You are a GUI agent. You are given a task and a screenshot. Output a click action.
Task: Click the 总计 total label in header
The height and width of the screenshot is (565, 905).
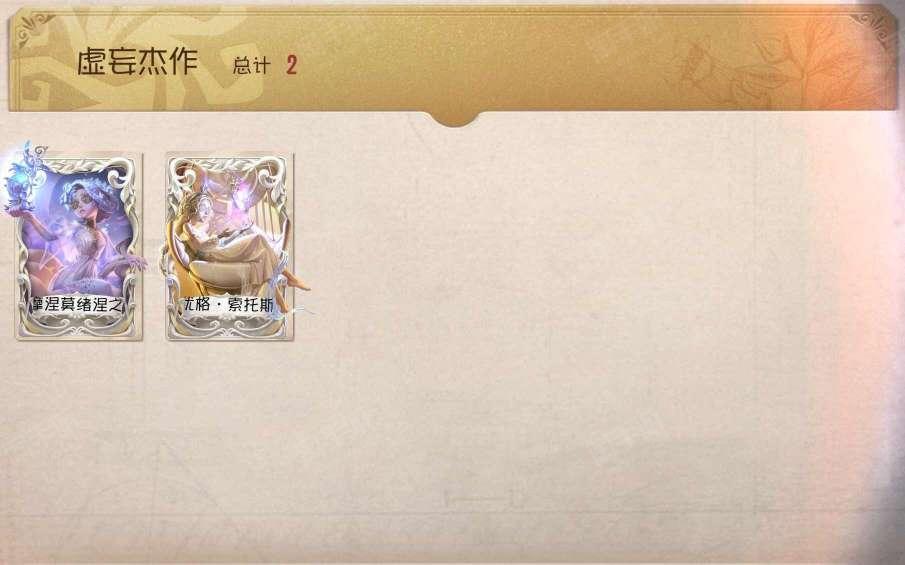(x=251, y=66)
